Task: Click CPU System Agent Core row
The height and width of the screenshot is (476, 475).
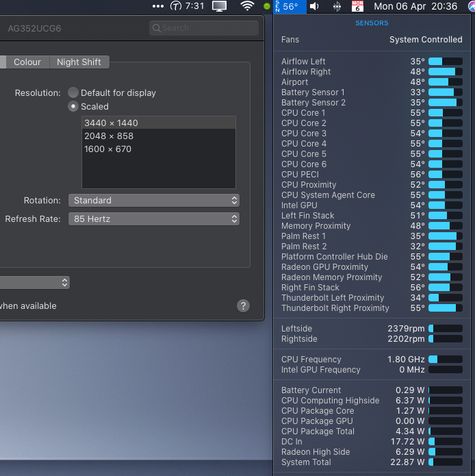Action: click(x=372, y=195)
